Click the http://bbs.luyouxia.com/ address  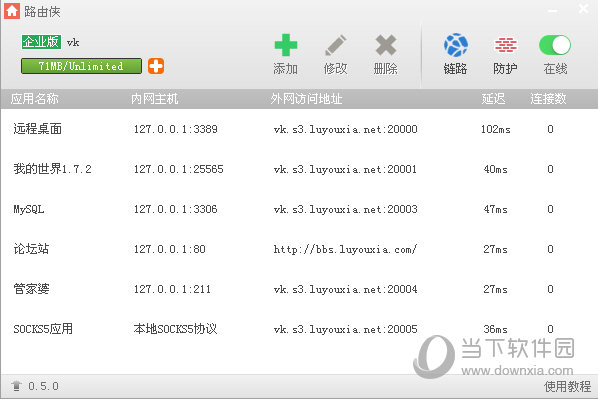click(346, 249)
